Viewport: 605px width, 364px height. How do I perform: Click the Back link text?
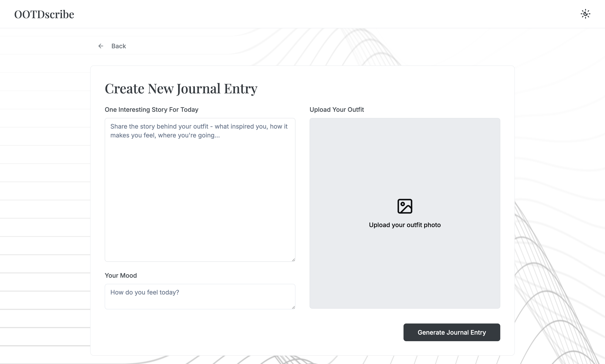click(119, 46)
